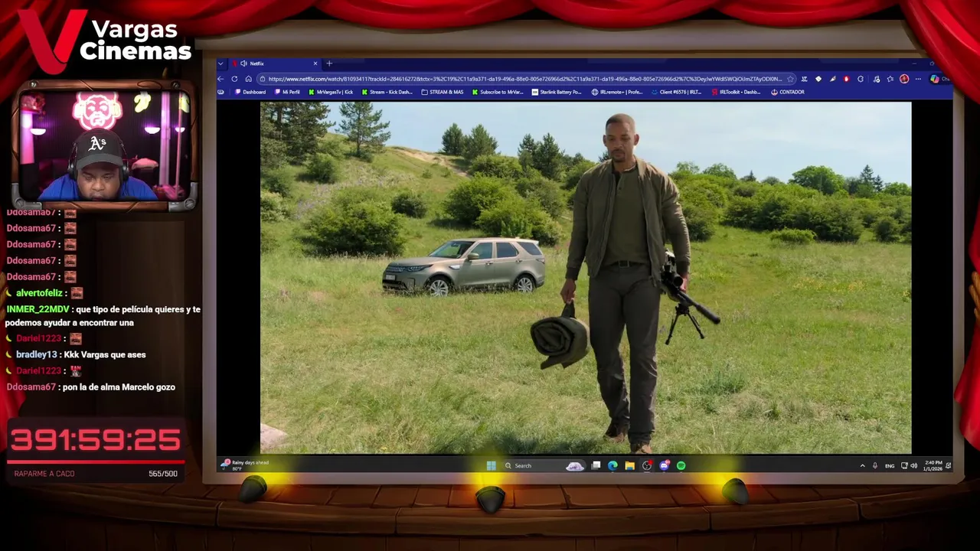Open the media control music icon

(877, 79)
